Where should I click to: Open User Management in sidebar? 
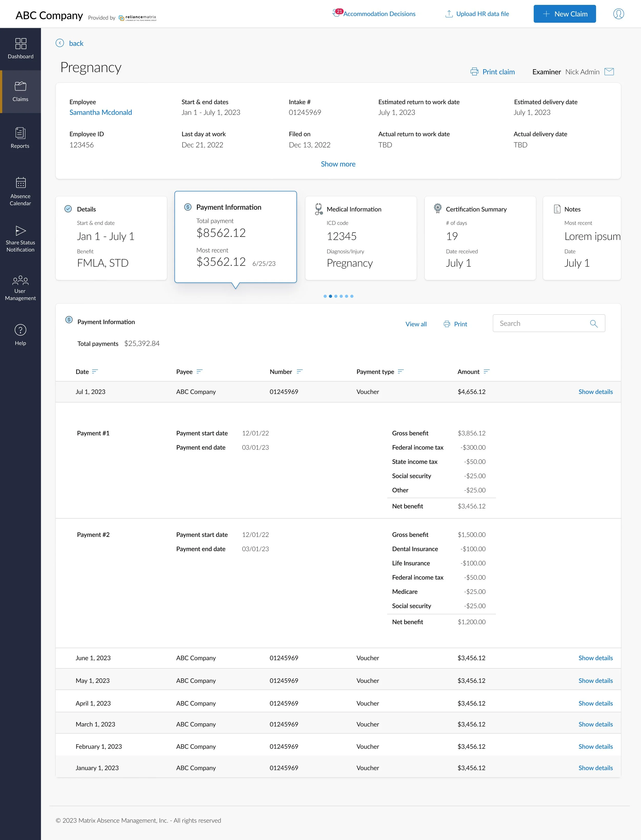[x=20, y=281]
